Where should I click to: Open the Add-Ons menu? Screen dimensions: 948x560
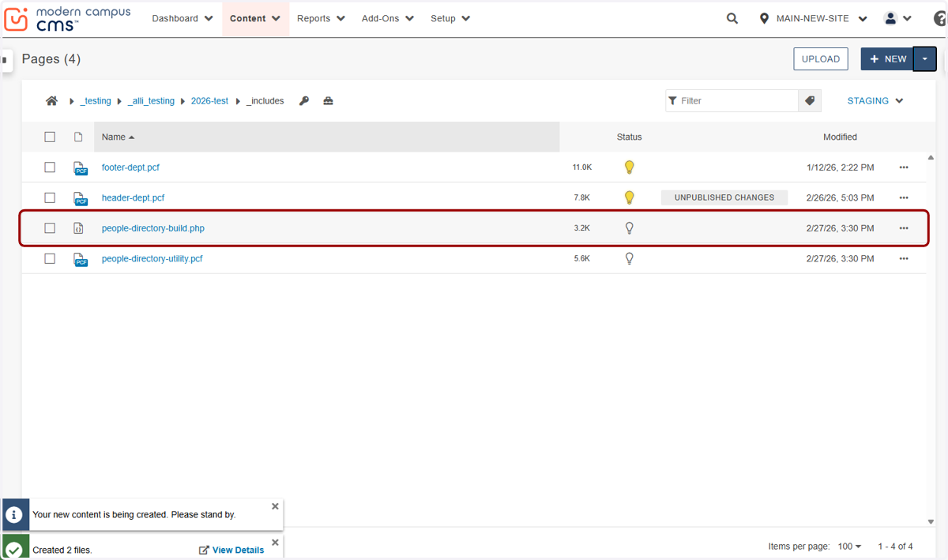(387, 18)
